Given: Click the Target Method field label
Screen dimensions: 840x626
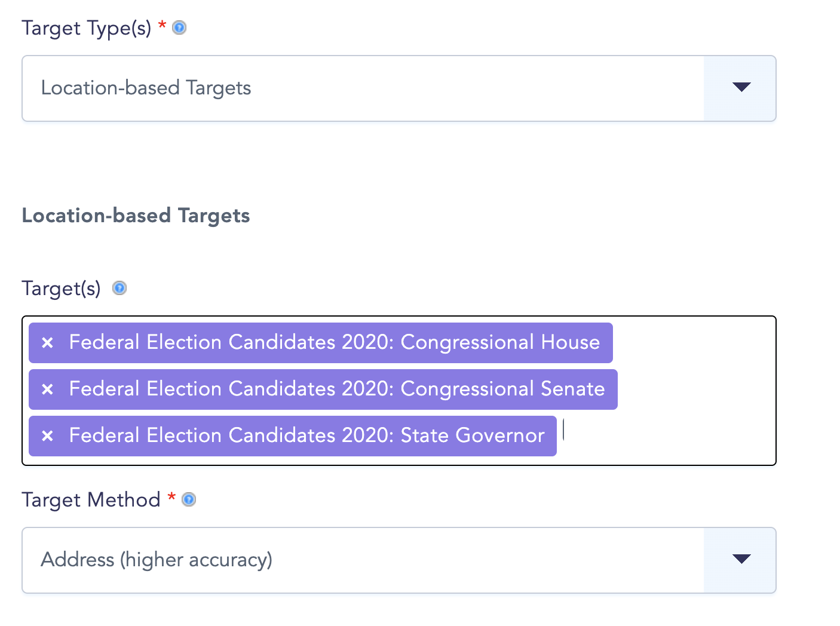Looking at the screenshot, I should point(93,499).
